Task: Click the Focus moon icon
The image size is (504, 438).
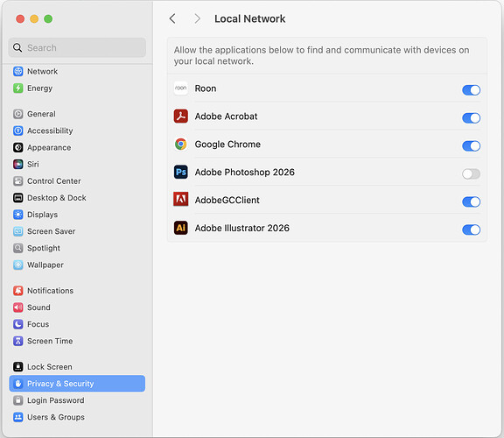Action: pyautogui.click(x=18, y=324)
